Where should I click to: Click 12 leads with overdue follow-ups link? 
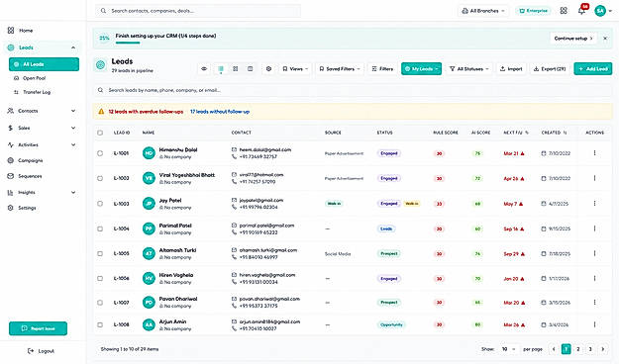tap(146, 112)
